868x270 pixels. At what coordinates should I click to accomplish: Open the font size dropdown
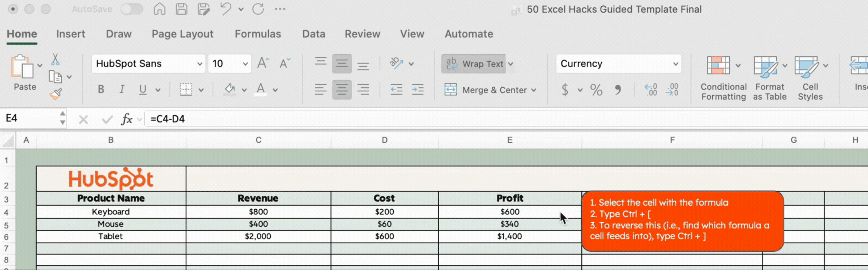pyautogui.click(x=245, y=64)
